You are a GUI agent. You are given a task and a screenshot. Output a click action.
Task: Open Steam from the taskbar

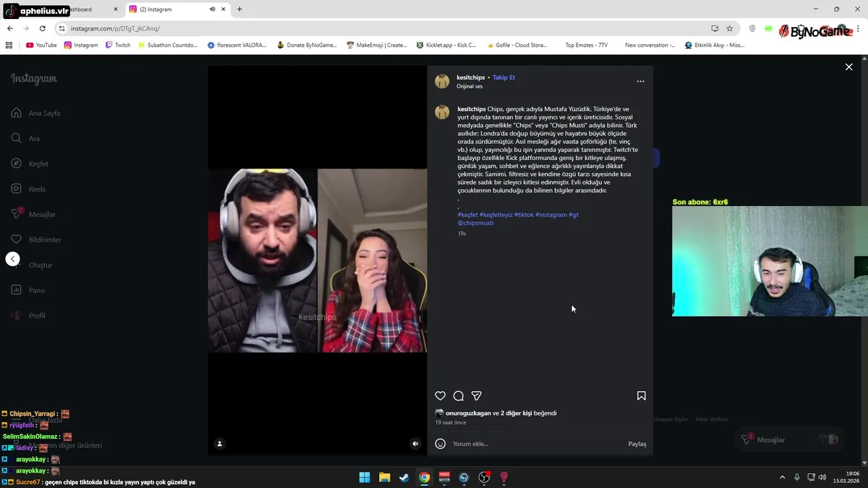click(x=404, y=477)
